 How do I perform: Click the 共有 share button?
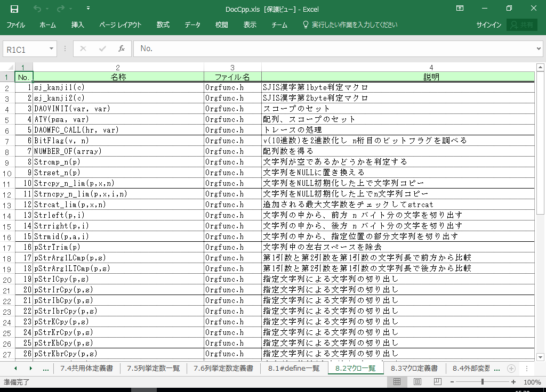click(x=522, y=25)
